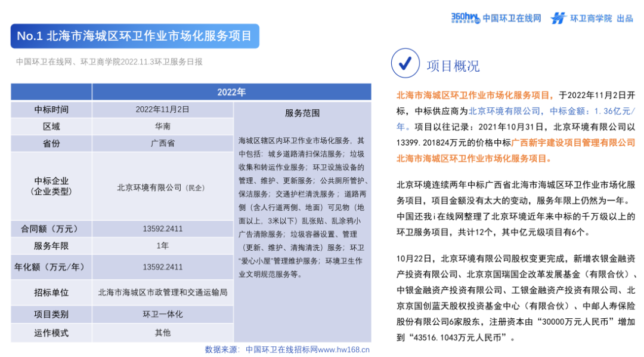Image resolution: width=644 pixels, height=357 pixels.
Task: Click 北京环境有限公司（民企） table cell
Action: (x=163, y=187)
